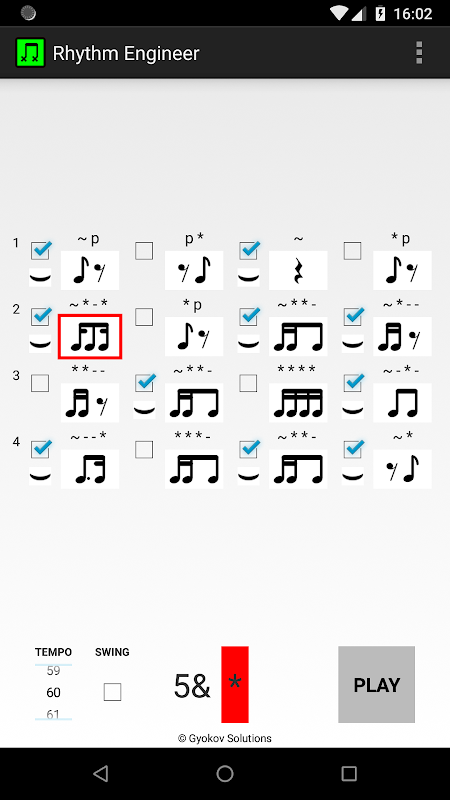Select the last pattern in row 4 labeled '~ *'
The height and width of the screenshot is (800, 450).
402,469
